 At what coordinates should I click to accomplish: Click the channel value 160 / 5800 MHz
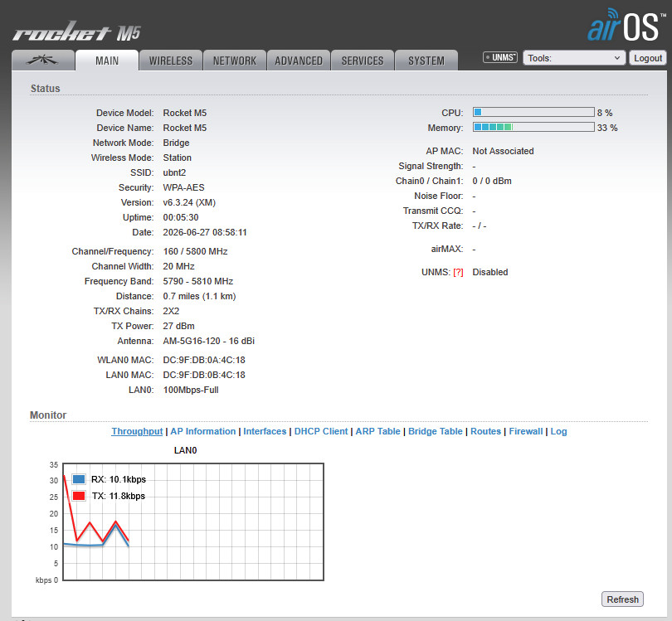pyautogui.click(x=195, y=251)
